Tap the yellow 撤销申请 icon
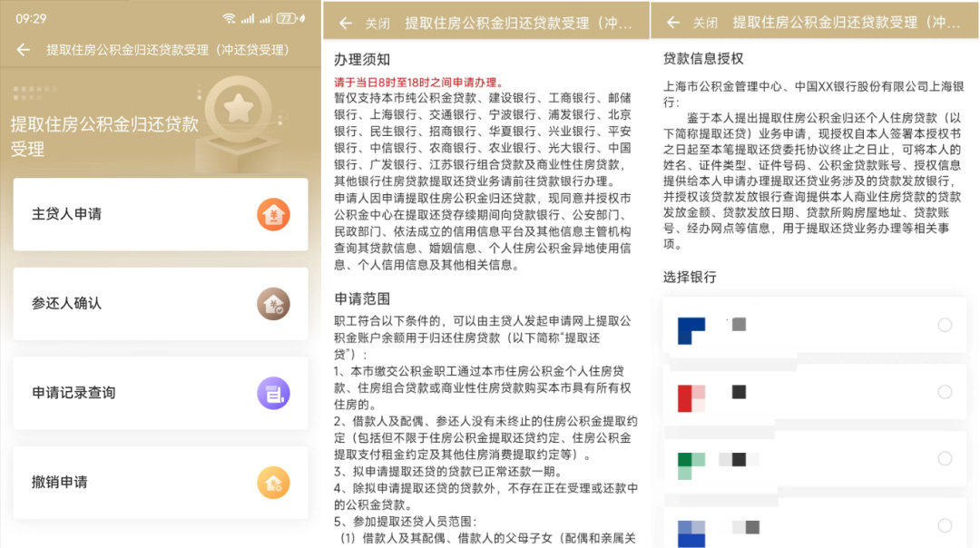The image size is (980, 548). 273,483
